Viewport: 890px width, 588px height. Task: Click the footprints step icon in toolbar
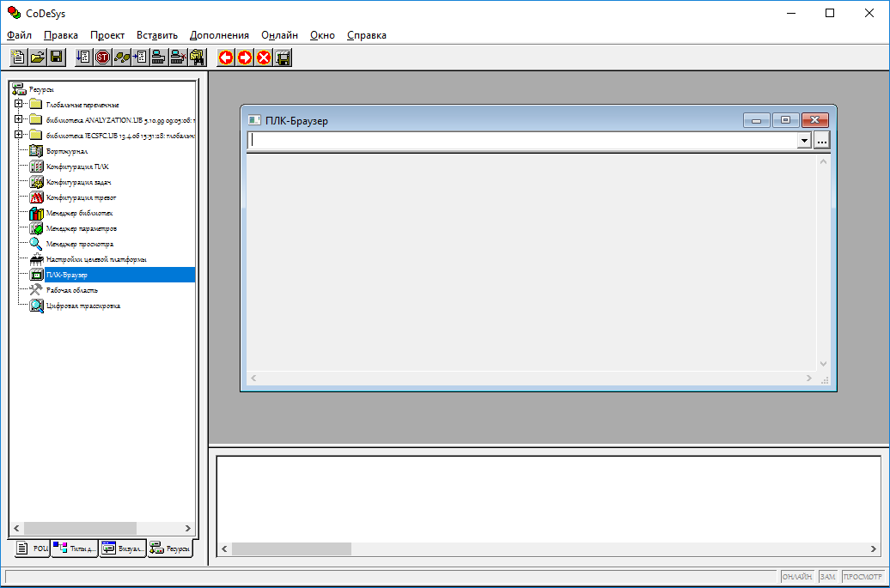pos(122,58)
